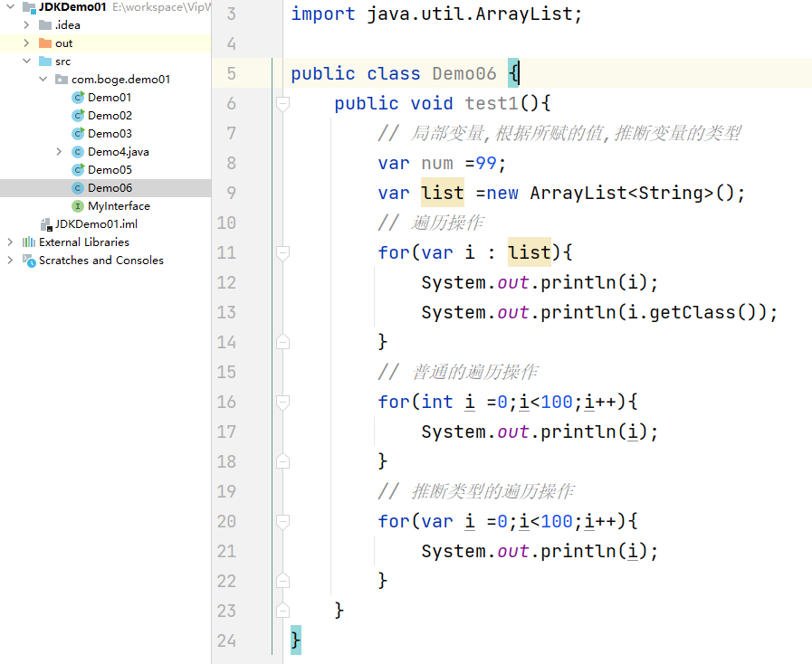Click line number 24 in the gutter
Screen dimensions: 812x664
click(x=226, y=640)
